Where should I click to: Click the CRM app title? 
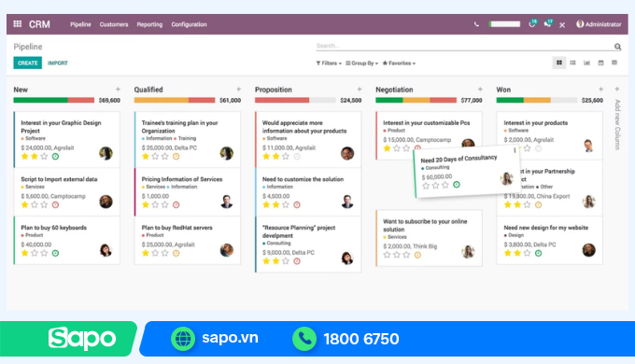[39, 24]
